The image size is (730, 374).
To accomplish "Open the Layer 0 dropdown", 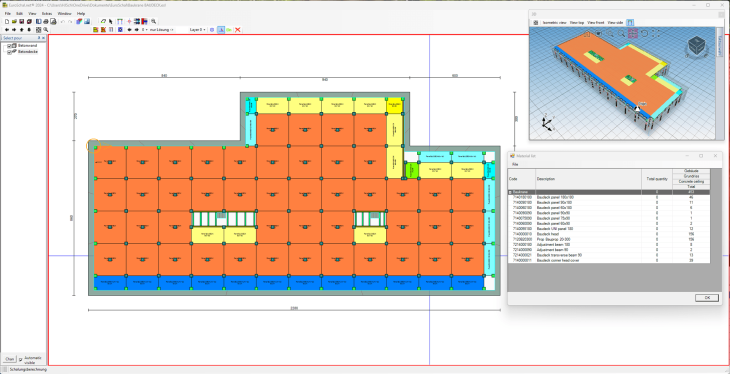I will 197,30.
